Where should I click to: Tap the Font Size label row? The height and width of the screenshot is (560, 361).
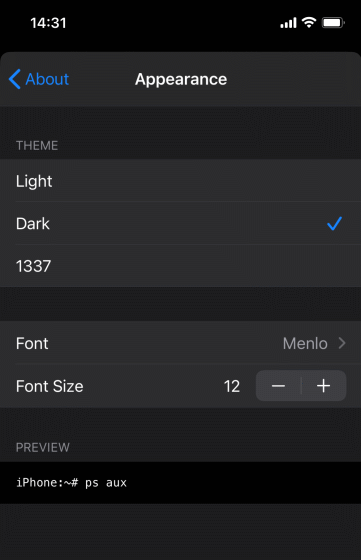coord(180,386)
